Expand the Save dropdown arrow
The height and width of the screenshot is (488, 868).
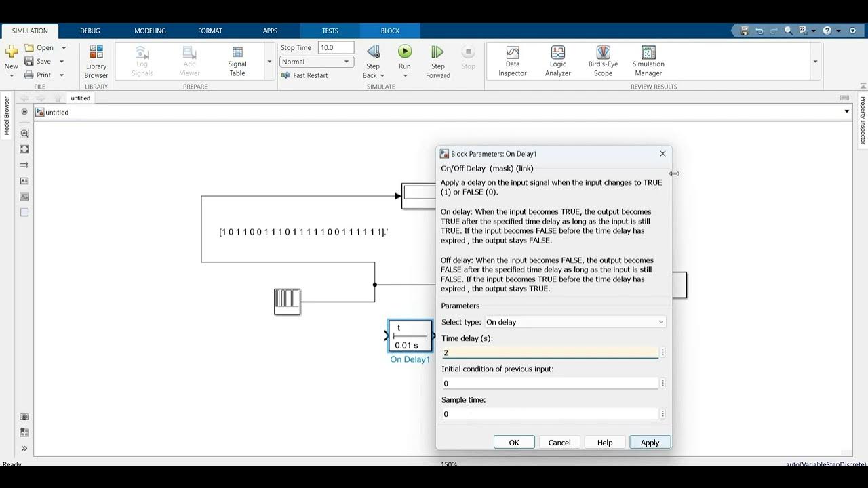pyautogui.click(x=62, y=62)
